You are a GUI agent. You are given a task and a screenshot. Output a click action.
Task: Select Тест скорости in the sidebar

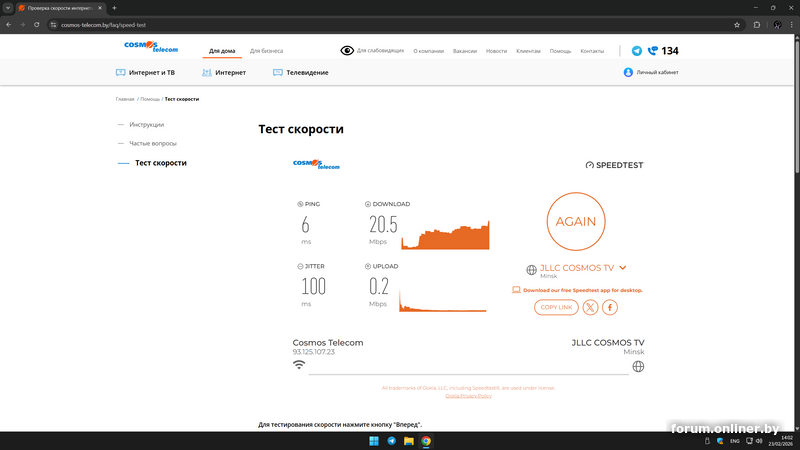(x=161, y=163)
